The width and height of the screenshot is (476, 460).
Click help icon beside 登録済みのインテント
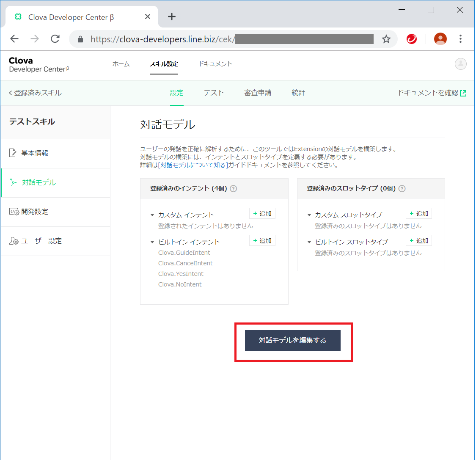click(233, 189)
